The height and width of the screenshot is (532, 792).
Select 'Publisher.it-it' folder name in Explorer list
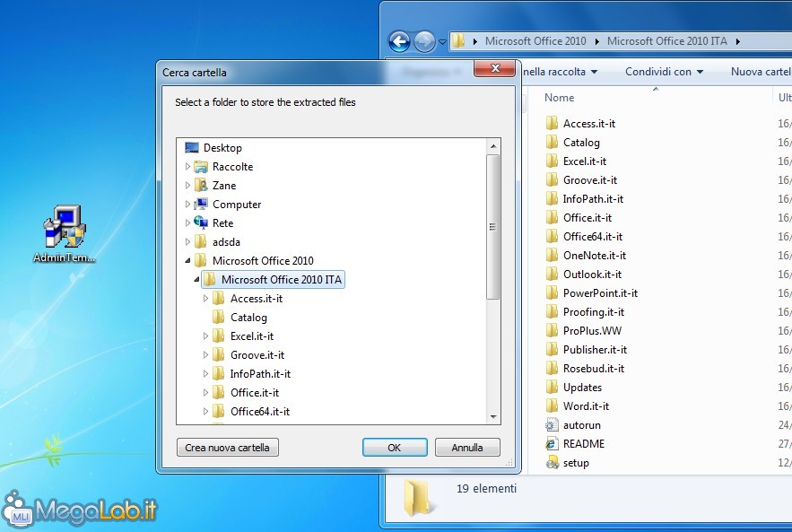pyautogui.click(x=595, y=349)
